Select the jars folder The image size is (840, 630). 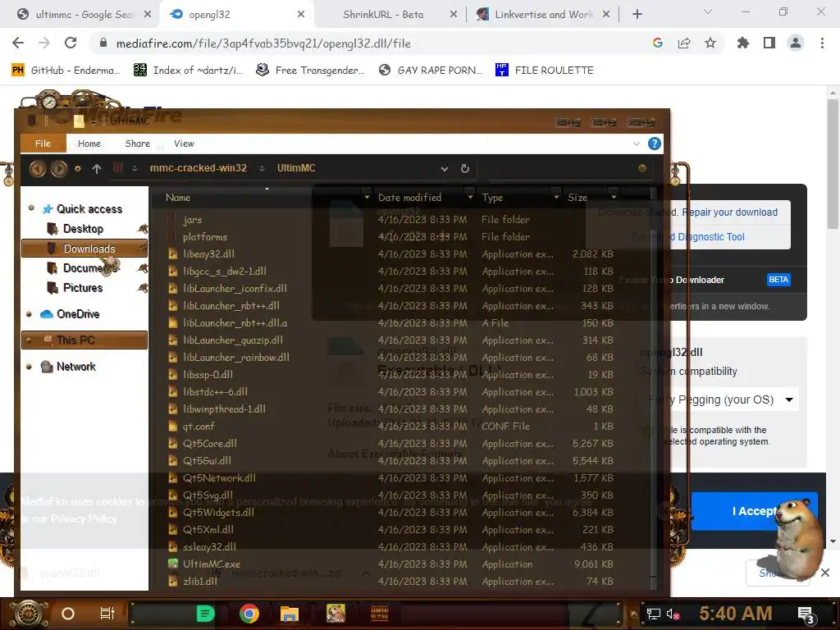tap(192, 220)
